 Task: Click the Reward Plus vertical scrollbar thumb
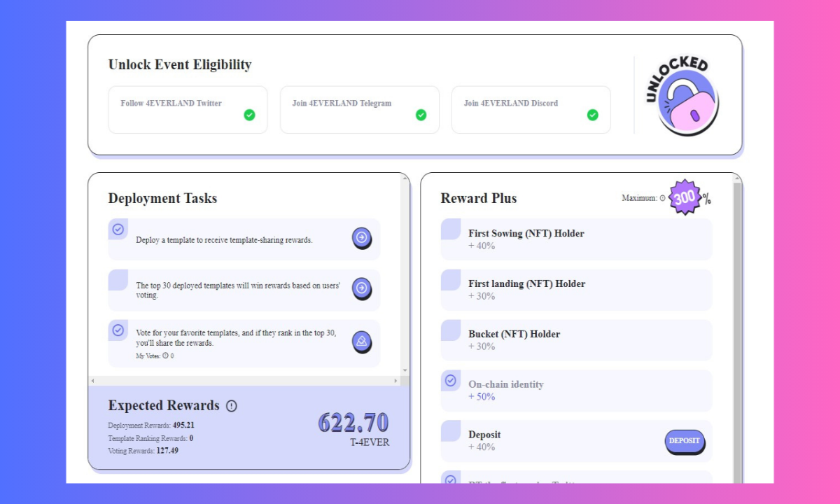[737, 332]
